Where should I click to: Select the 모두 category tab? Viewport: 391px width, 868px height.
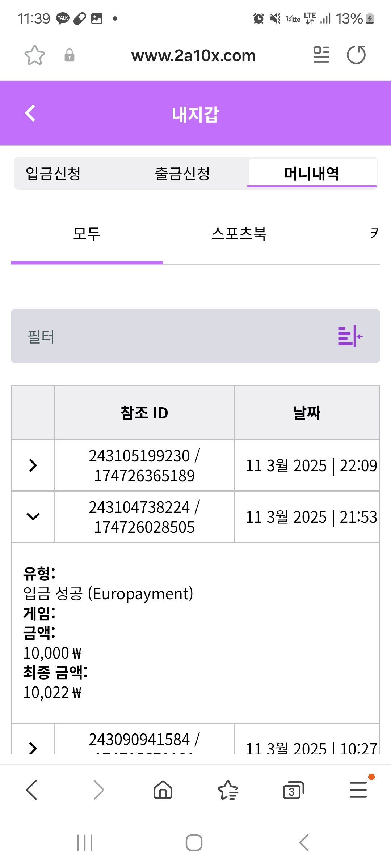[x=87, y=234]
